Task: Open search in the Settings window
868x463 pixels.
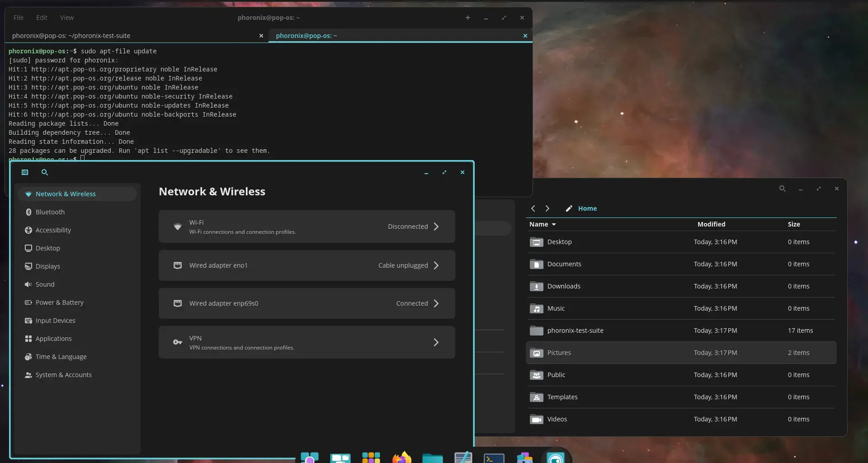Action: pyautogui.click(x=44, y=172)
